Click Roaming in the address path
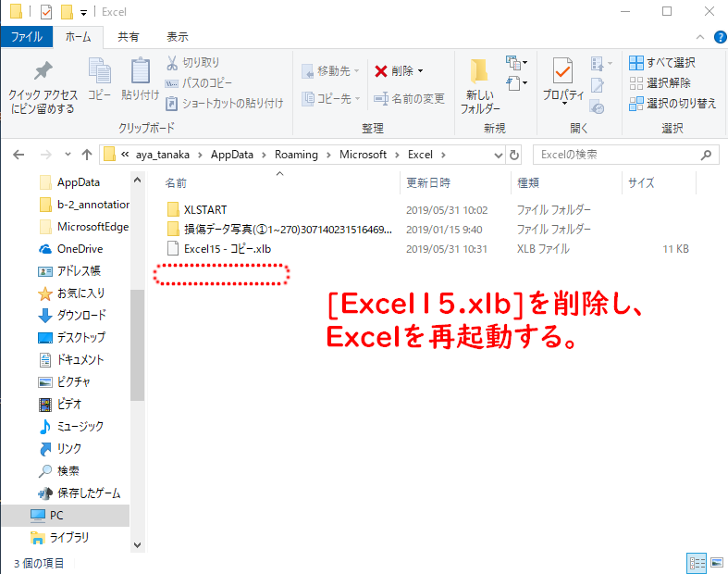Viewport: 728px width, 574px height. coord(296,155)
